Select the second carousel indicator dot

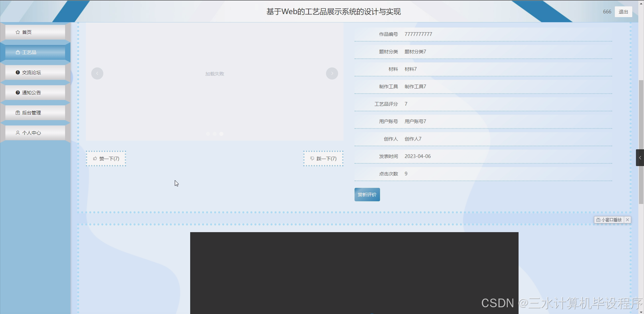point(215,134)
